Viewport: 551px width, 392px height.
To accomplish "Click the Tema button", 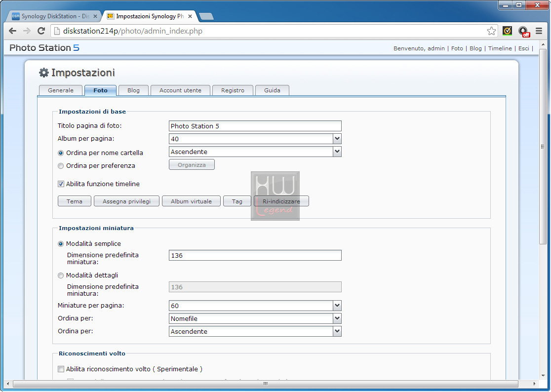I will (75, 201).
